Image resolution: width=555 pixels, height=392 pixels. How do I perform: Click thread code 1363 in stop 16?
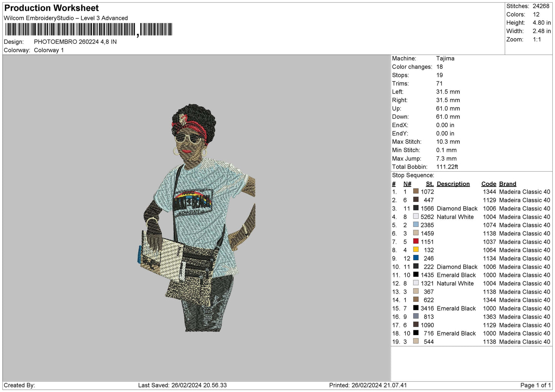click(489, 317)
